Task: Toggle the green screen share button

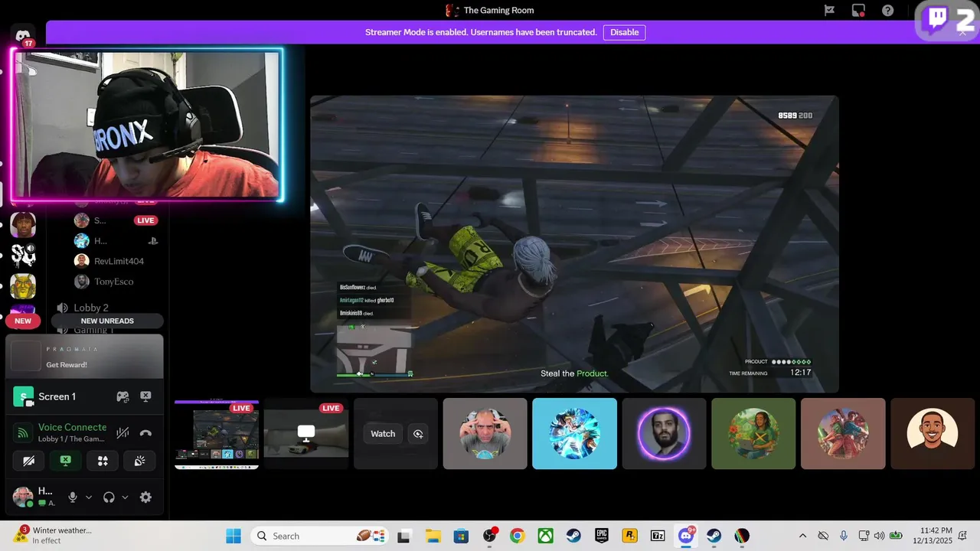Action: 66,461
